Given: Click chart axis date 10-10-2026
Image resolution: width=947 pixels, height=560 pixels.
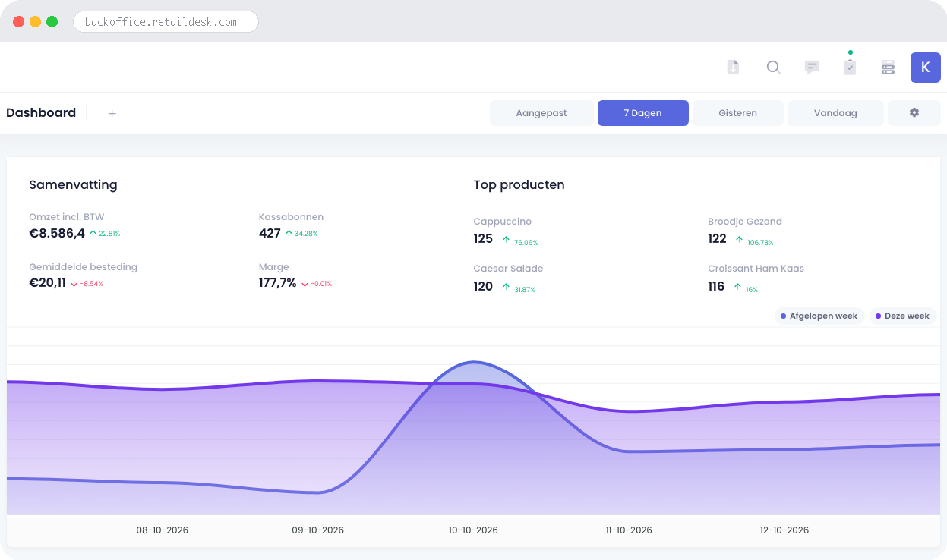Looking at the screenshot, I should coord(473,530).
